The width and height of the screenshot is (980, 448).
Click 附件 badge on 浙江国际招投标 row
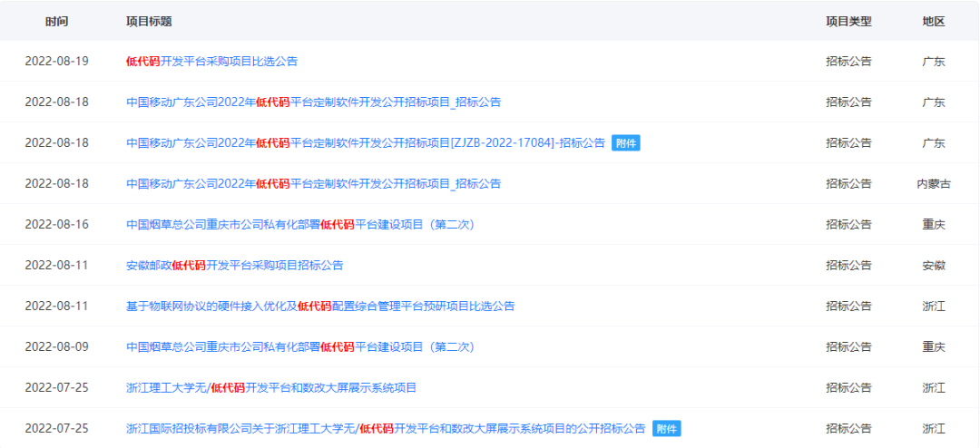(x=666, y=429)
